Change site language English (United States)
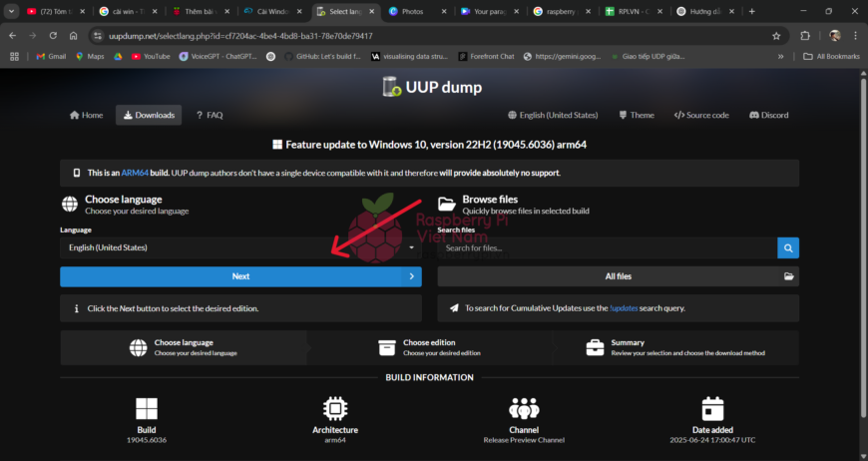Image resolution: width=868 pixels, height=461 pixels. pyautogui.click(x=553, y=115)
